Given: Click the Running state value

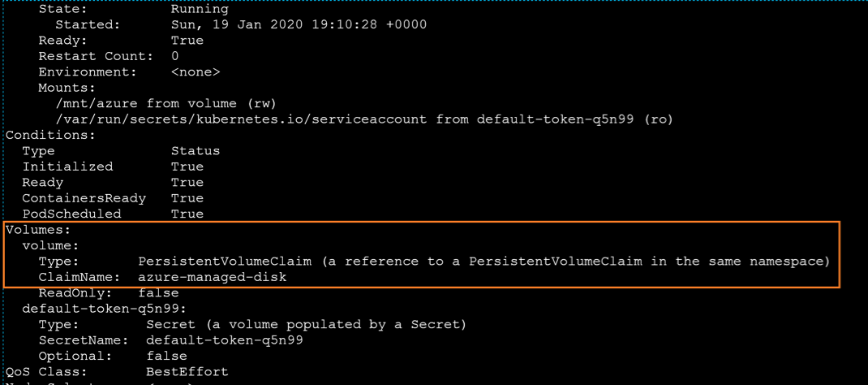Looking at the screenshot, I should coord(200,9).
